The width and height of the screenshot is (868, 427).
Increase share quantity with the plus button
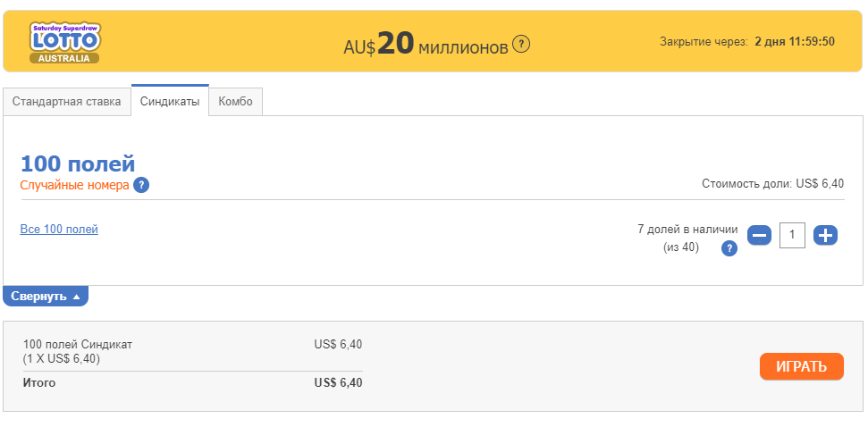pos(825,236)
